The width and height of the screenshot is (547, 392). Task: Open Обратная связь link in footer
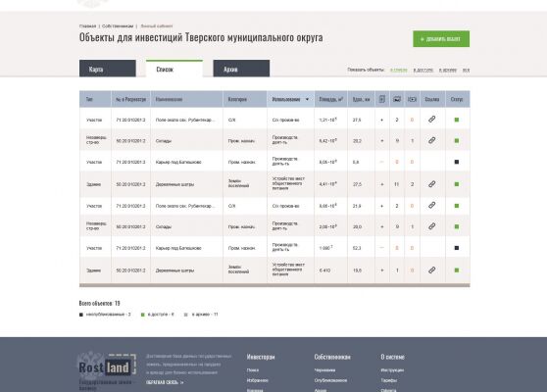click(x=165, y=382)
